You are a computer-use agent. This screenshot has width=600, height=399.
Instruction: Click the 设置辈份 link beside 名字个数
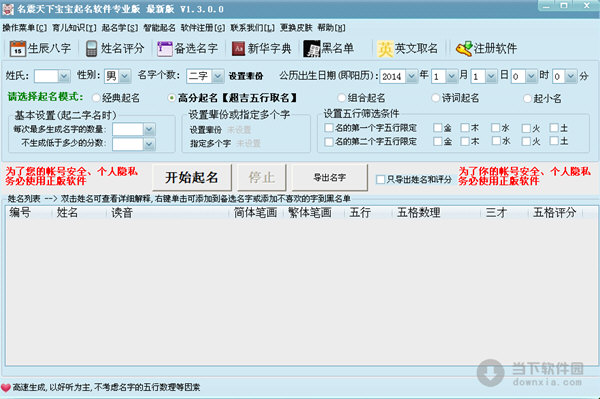click(x=246, y=76)
